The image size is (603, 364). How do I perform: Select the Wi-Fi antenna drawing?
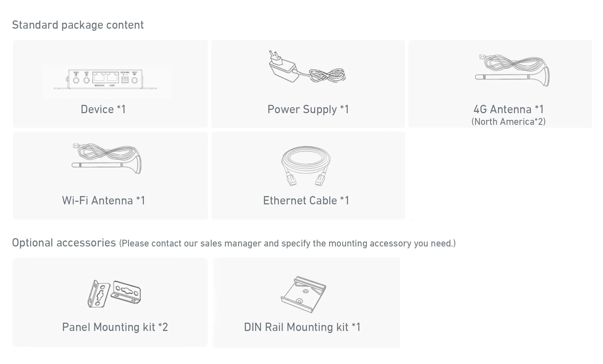(x=106, y=159)
